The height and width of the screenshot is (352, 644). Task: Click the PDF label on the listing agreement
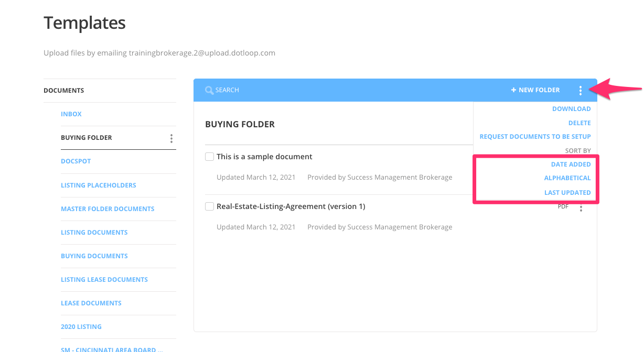coord(563,206)
